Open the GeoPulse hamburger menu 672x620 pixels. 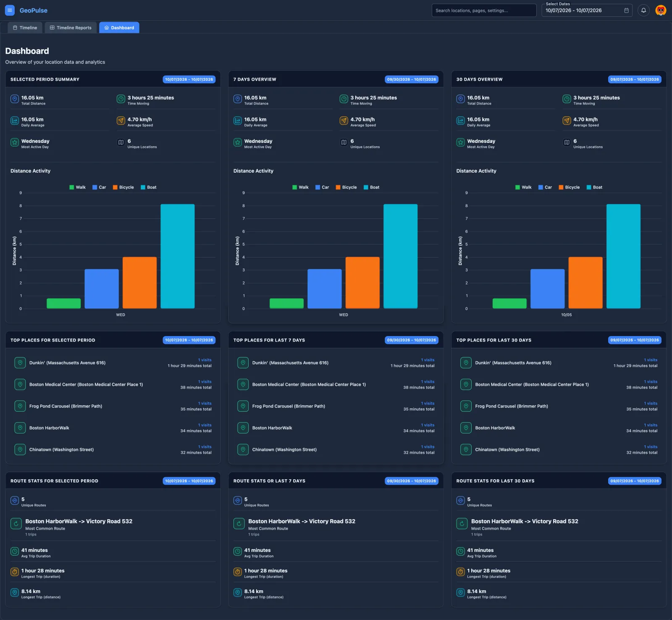pos(10,11)
